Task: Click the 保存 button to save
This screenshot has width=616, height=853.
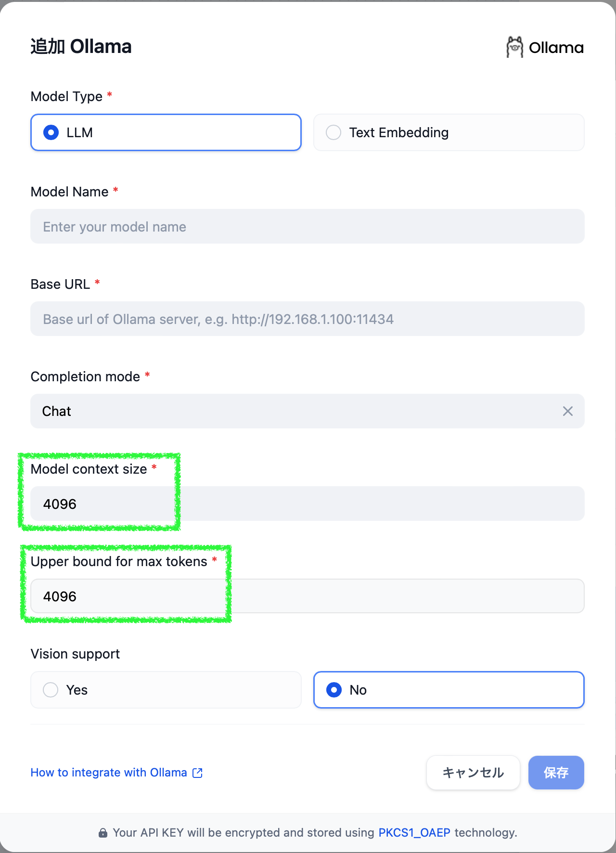Action: [556, 773]
